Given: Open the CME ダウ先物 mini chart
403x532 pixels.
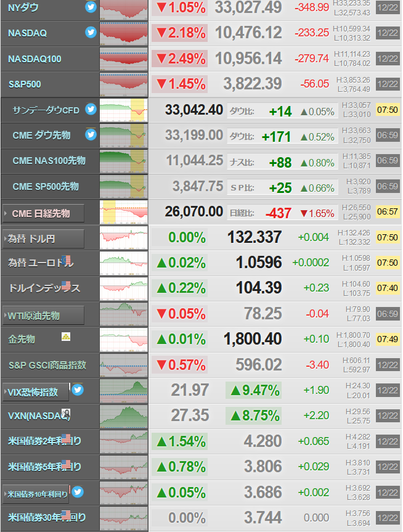Looking at the screenshot, I should pyautogui.click(x=124, y=136).
